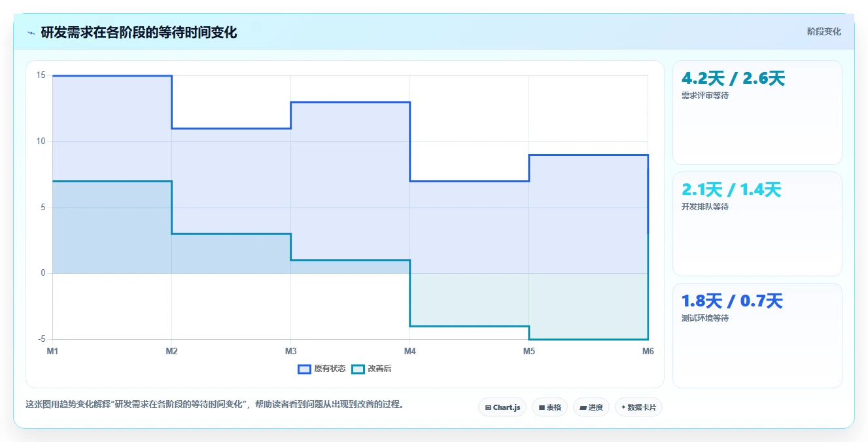868x442 pixels.
Task: Click the 15 y-axis tick label
Action: pyautogui.click(x=41, y=75)
